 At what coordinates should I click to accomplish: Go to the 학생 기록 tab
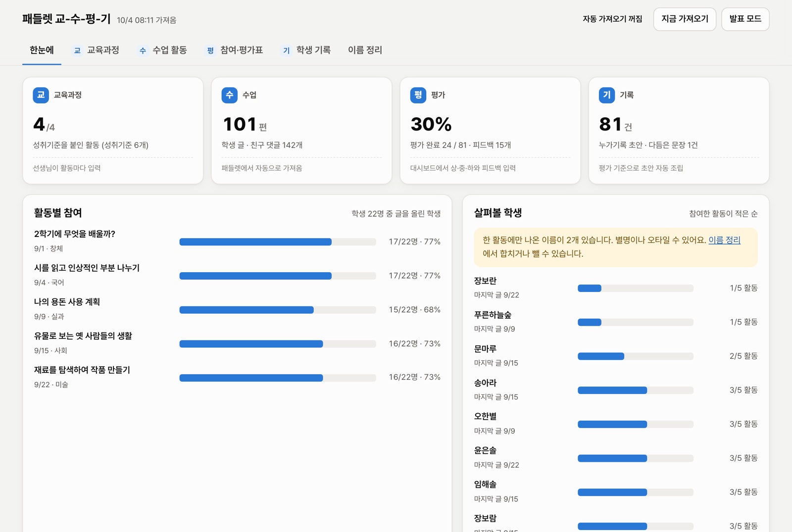[306, 50]
